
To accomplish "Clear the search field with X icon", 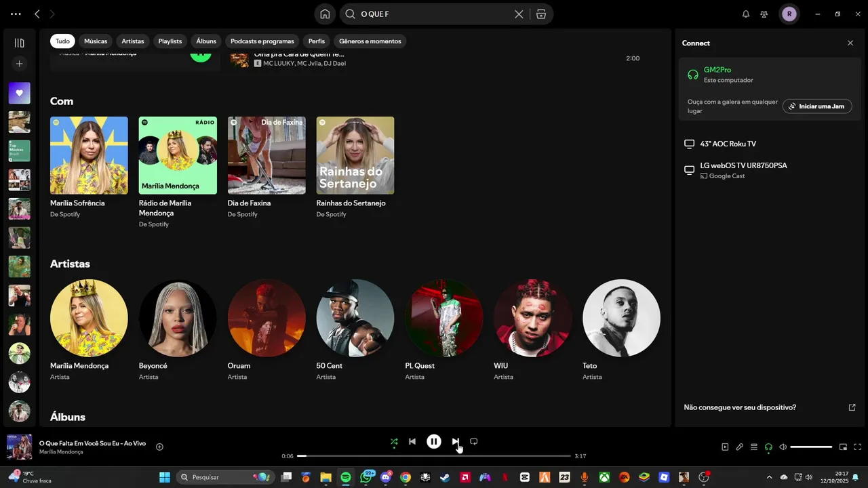I will coord(519,14).
